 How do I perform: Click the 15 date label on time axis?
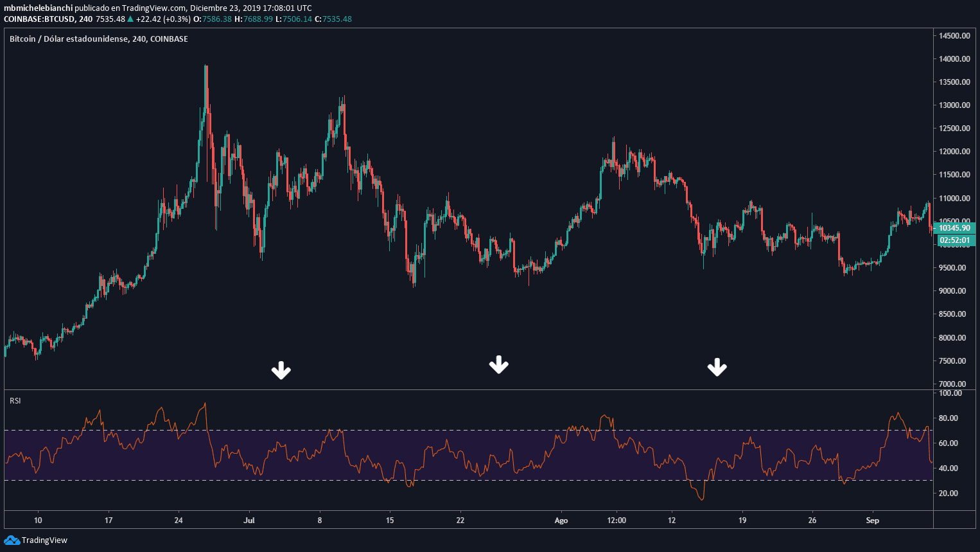click(x=390, y=521)
